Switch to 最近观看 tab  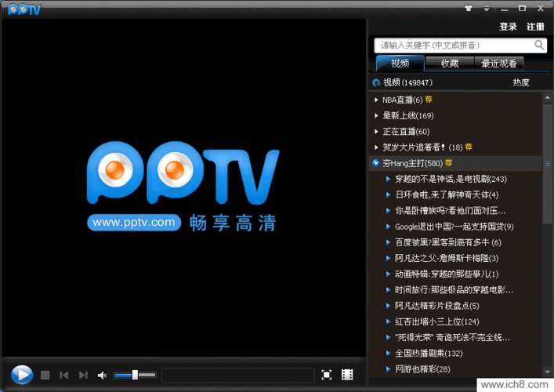[499, 64]
